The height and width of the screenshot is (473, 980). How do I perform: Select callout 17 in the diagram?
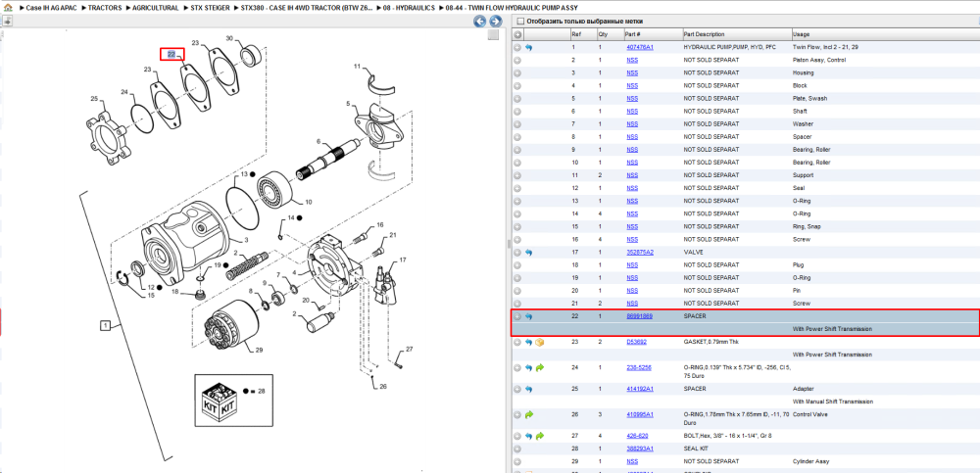(403, 260)
